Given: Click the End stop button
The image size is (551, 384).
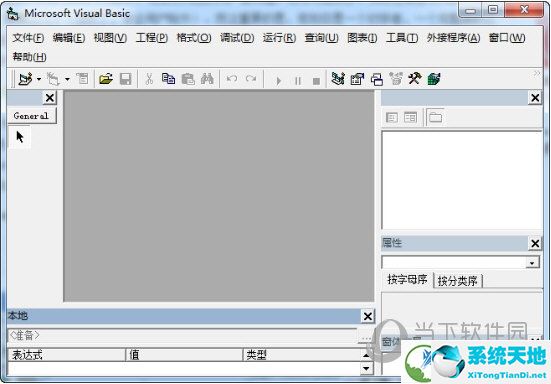Looking at the screenshot, I should (x=316, y=81).
